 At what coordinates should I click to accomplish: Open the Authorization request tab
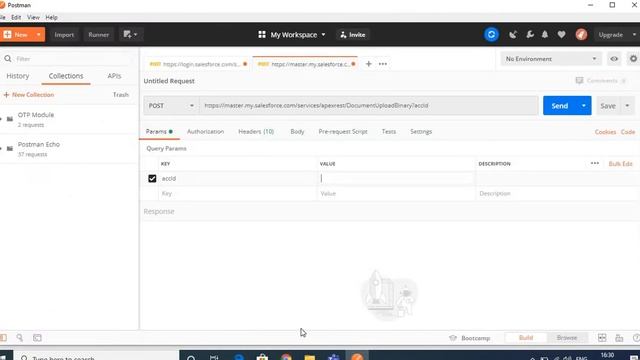click(x=205, y=131)
